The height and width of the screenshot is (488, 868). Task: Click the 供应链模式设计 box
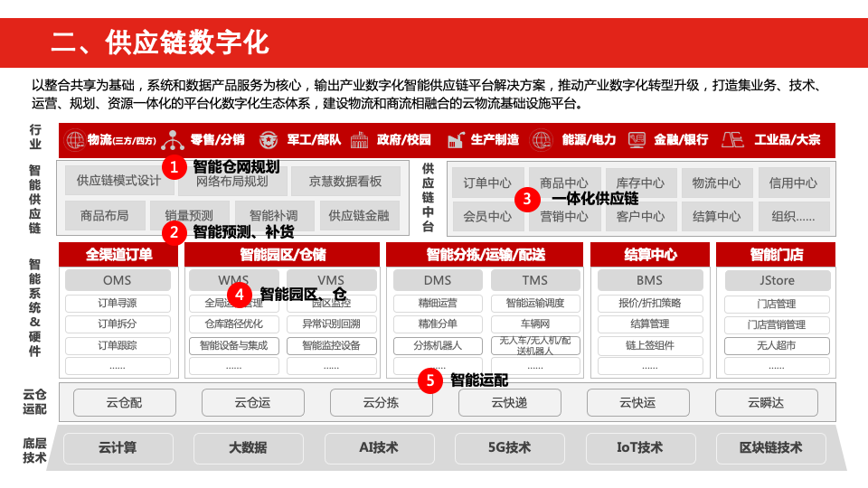(x=118, y=181)
